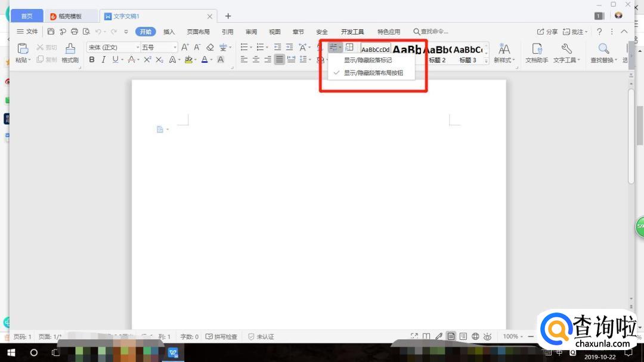Viewport: 644px width, 362px height.
Task: Increase font size with A+ icon
Action: [185, 47]
